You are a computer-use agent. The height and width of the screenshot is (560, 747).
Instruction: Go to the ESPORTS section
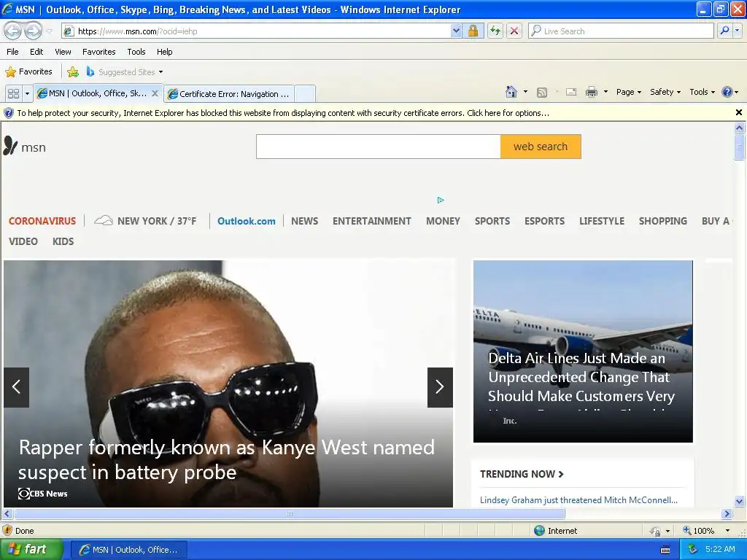[x=544, y=221]
